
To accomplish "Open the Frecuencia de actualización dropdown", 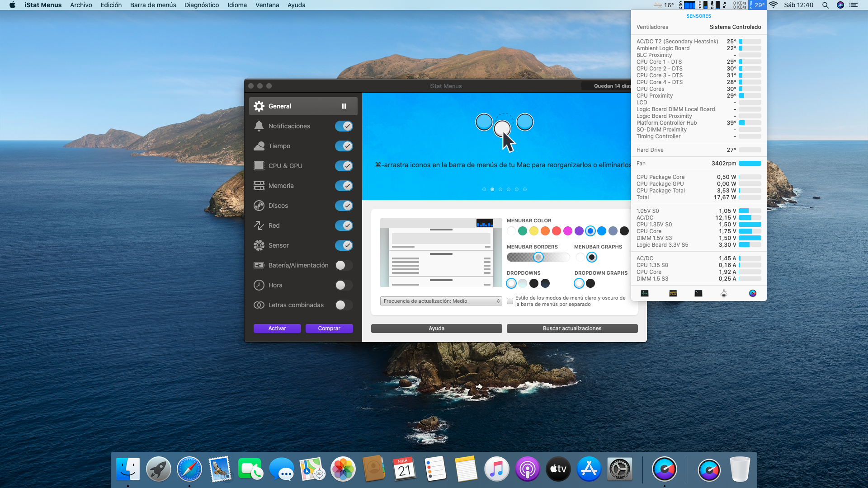I will click(441, 301).
